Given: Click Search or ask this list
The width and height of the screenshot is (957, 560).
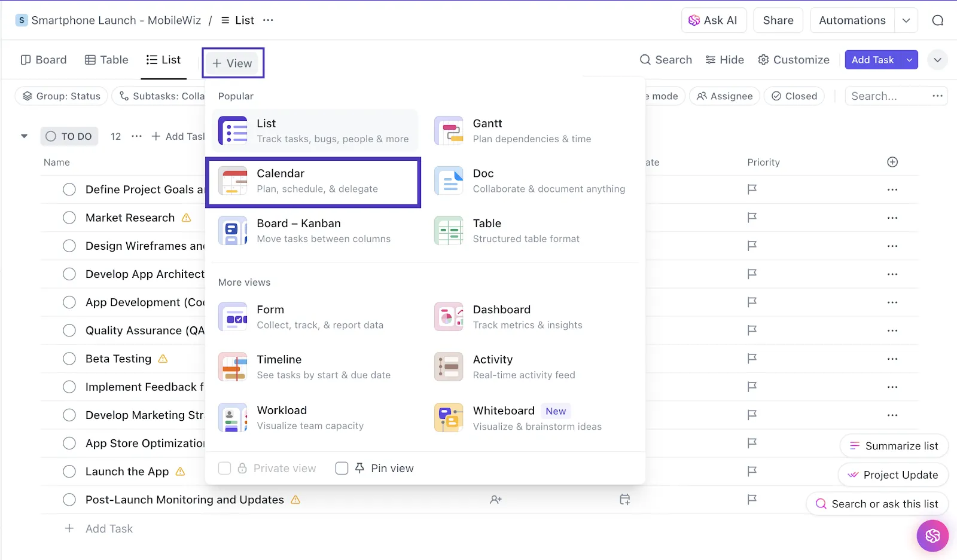Looking at the screenshot, I should 877,504.
